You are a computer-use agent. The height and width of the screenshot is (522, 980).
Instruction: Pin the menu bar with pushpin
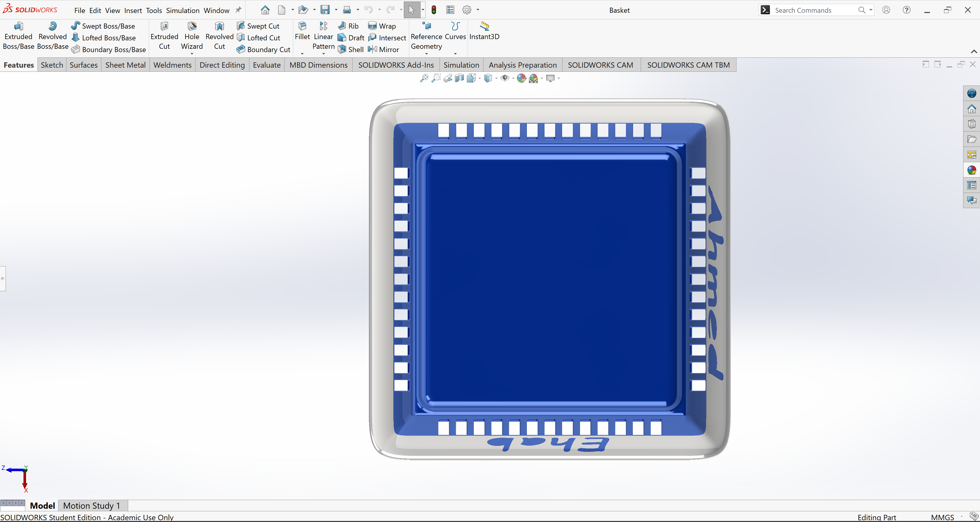coord(238,10)
